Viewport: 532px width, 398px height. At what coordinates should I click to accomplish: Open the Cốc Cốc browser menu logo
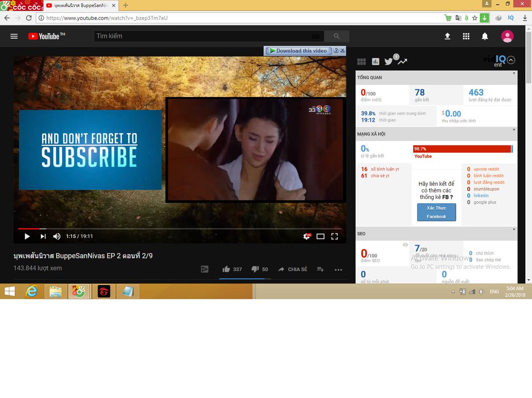coord(22,5)
